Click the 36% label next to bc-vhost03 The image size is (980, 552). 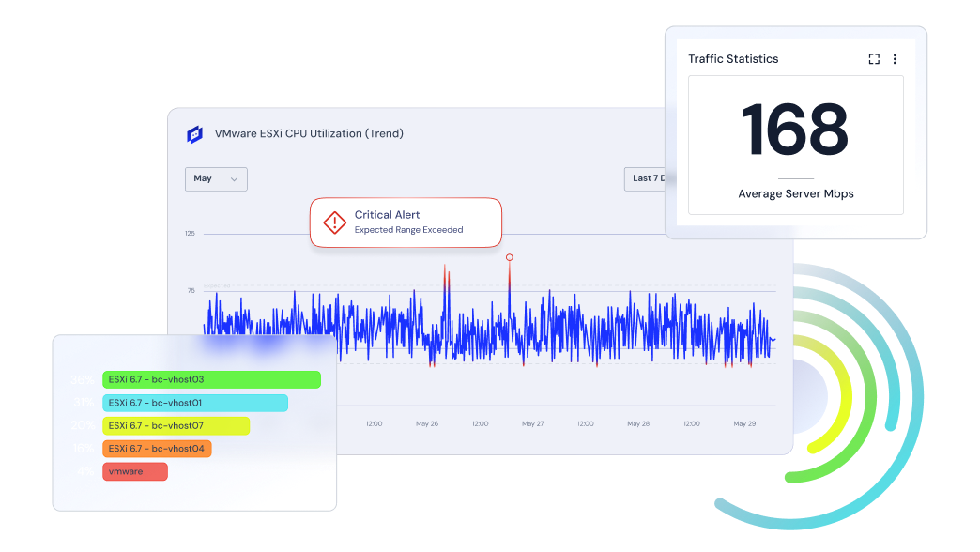(83, 379)
